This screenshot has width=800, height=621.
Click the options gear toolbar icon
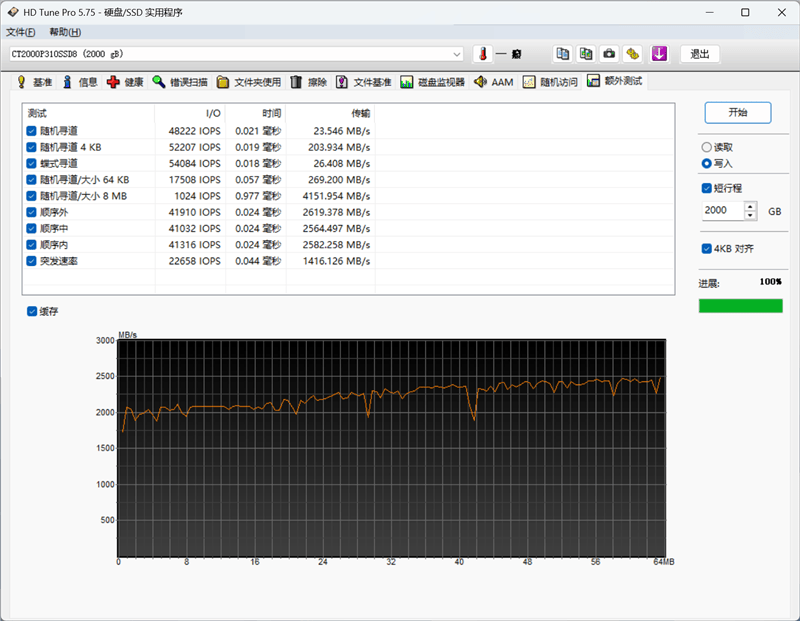(633, 54)
